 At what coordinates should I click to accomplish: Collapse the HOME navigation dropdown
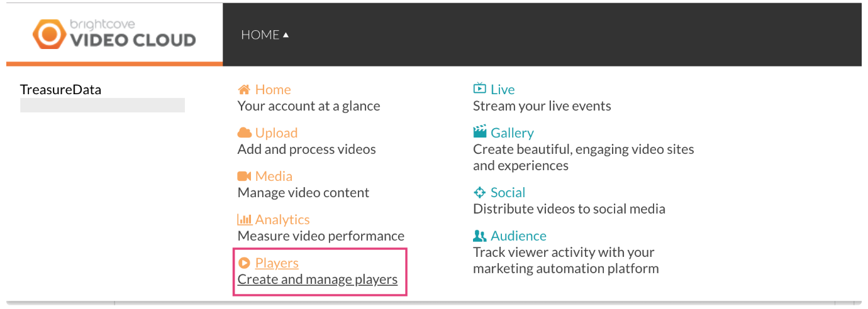click(265, 35)
